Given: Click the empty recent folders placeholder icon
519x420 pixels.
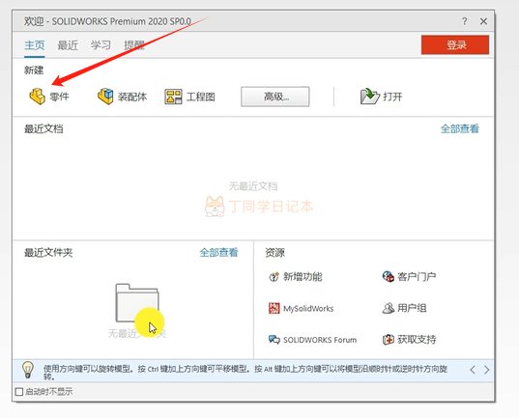Looking at the screenshot, I should tap(137, 302).
